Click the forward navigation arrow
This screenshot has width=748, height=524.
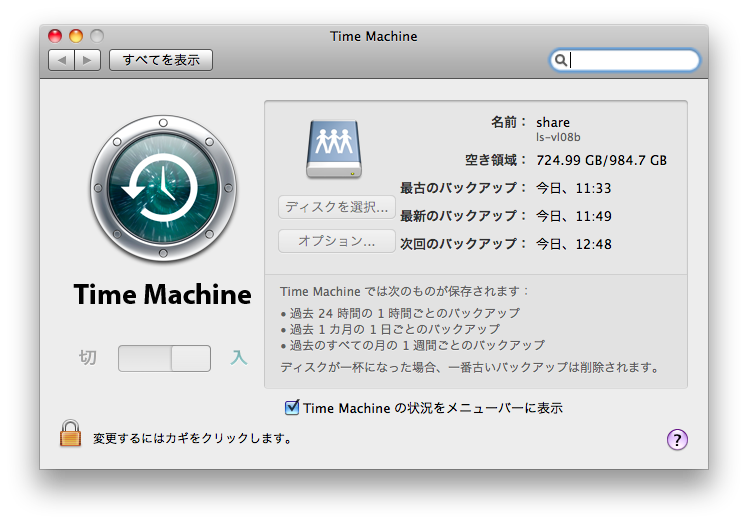point(87,60)
